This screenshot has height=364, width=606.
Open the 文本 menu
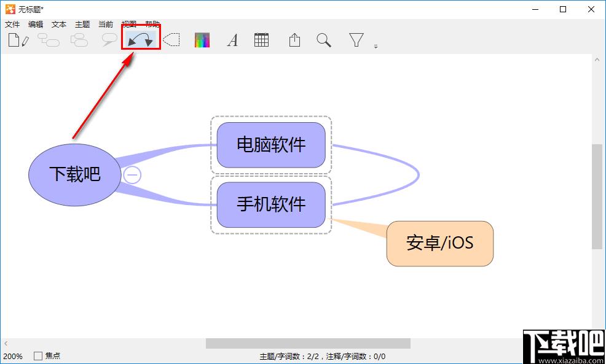coord(59,25)
